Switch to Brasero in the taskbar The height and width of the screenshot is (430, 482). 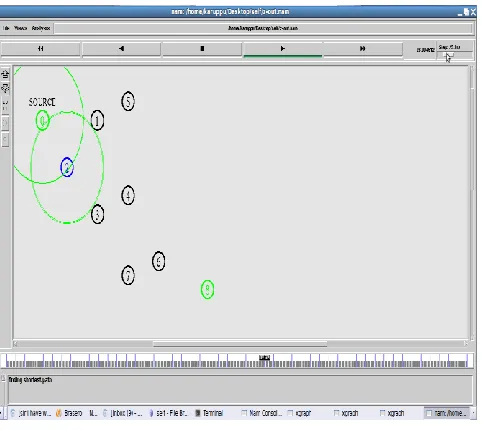(x=69, y=413)
